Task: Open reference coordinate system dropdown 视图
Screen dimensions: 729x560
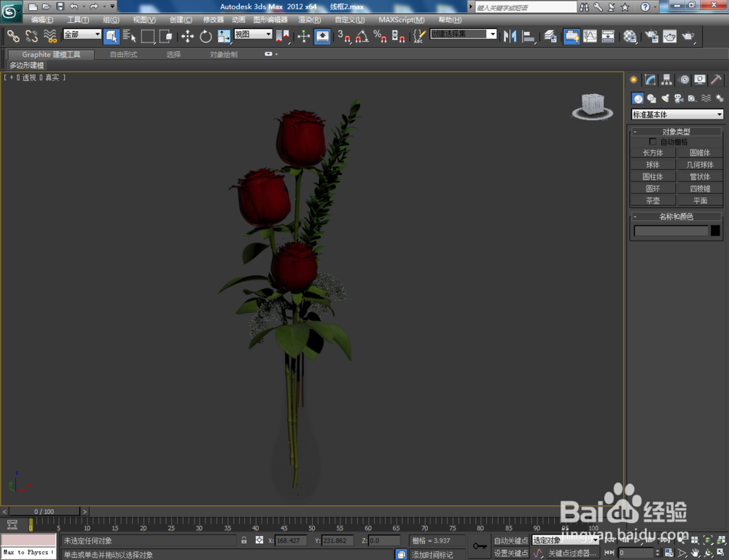Action: 253,34
